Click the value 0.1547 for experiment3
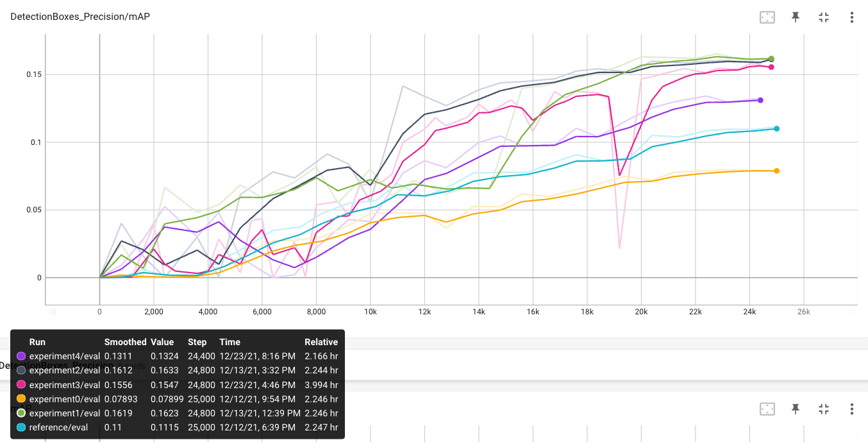Image resolution: width=868 pixels, height=442 pixels. (163, 385)
